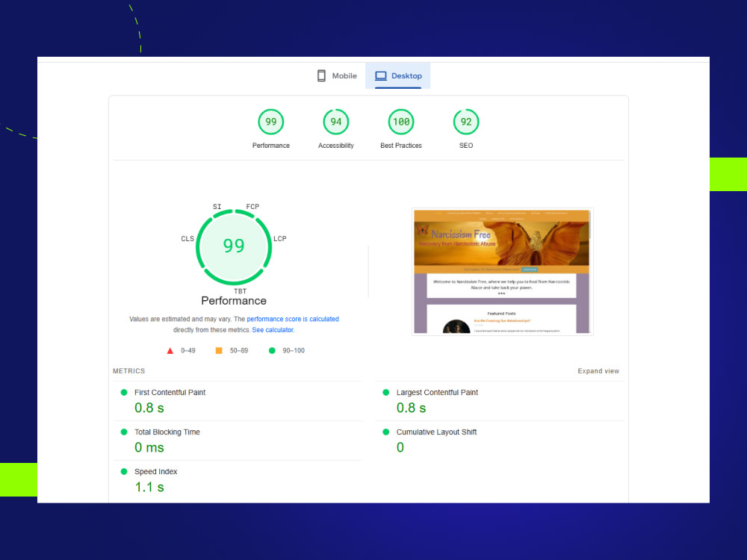Open the 'See calculator' link

(x=273, y=330)
